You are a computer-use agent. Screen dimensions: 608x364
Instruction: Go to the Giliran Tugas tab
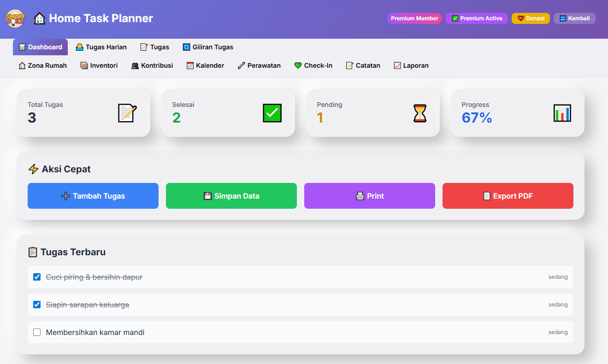click(x=208, y=47)
